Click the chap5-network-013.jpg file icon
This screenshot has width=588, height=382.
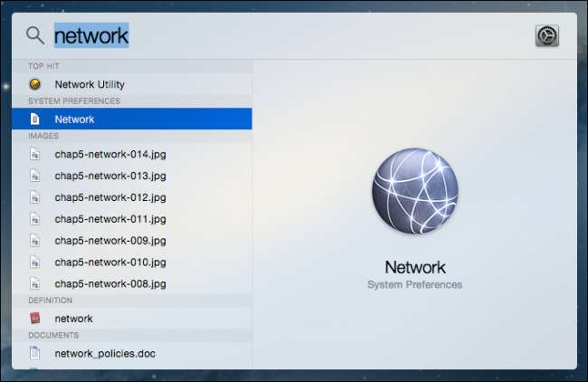point(35,176)
